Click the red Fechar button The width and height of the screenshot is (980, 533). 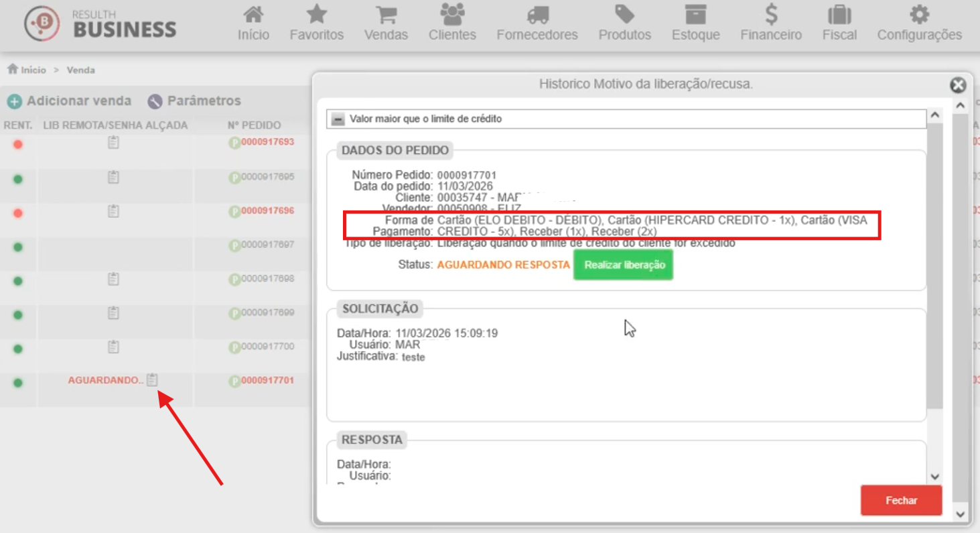click(901, 500)
